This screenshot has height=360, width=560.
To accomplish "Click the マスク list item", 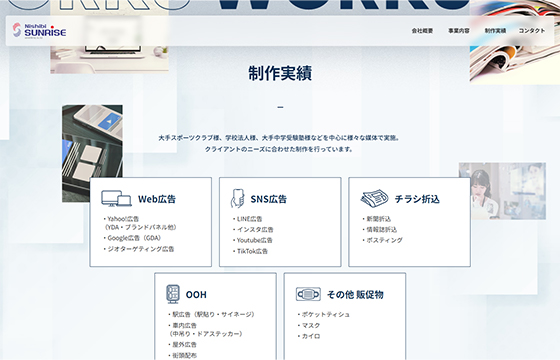I will coord(309,325).
